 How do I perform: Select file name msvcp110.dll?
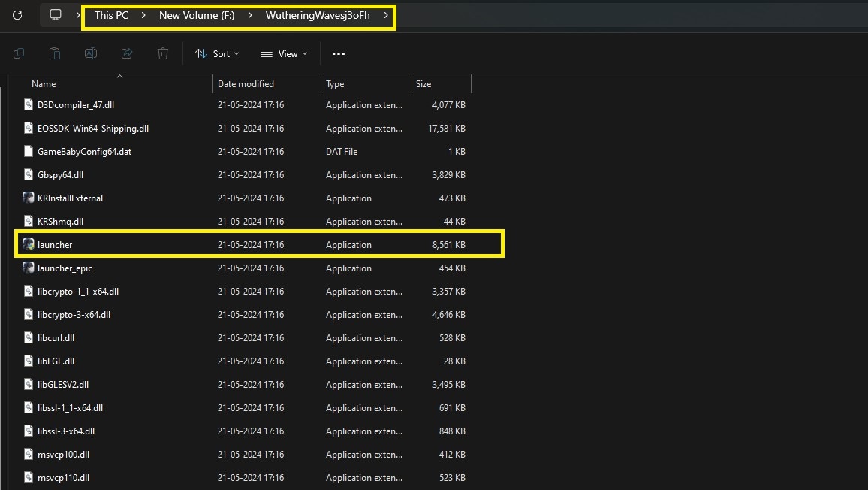(64, 477)
